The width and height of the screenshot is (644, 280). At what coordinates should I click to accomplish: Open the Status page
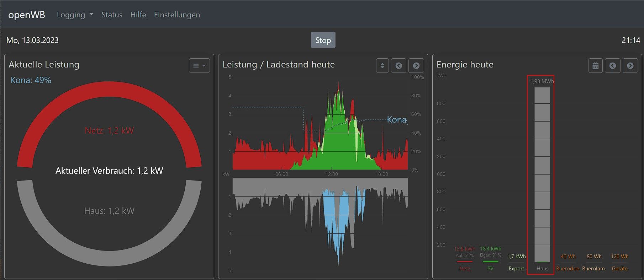coord(112,15)
